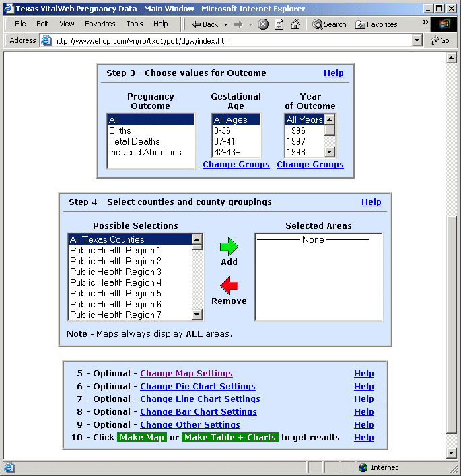Open the Edit menu
The height and width of the screenshot is (476, 461).
pyautogui.click(x=42, y=24)
